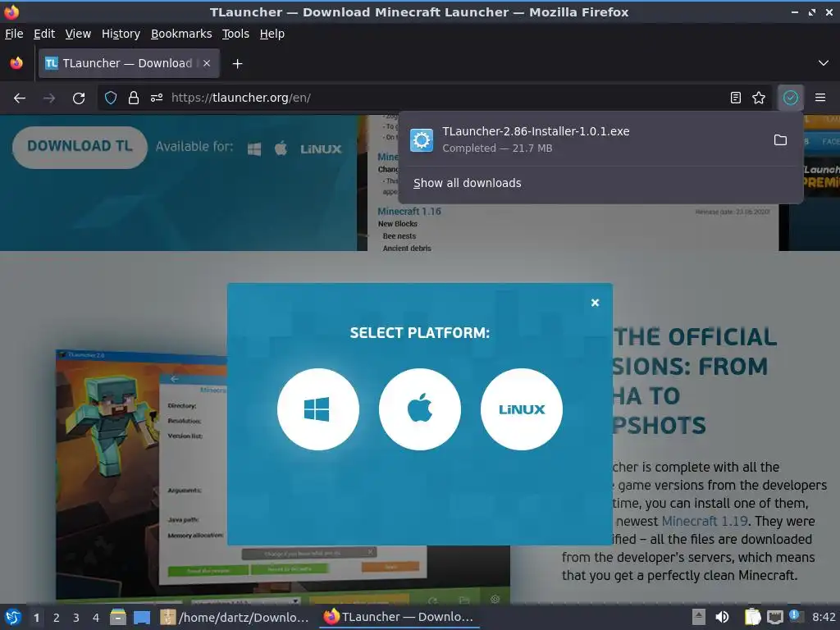This screenshot has width=840, height=630.
Task: Close the Select Platform dialog
Action: tap(595, 303)
